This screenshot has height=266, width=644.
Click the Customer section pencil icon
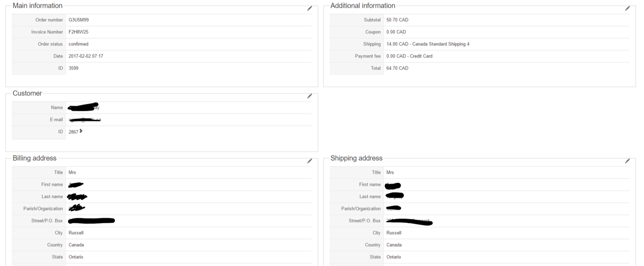point(310,96)
